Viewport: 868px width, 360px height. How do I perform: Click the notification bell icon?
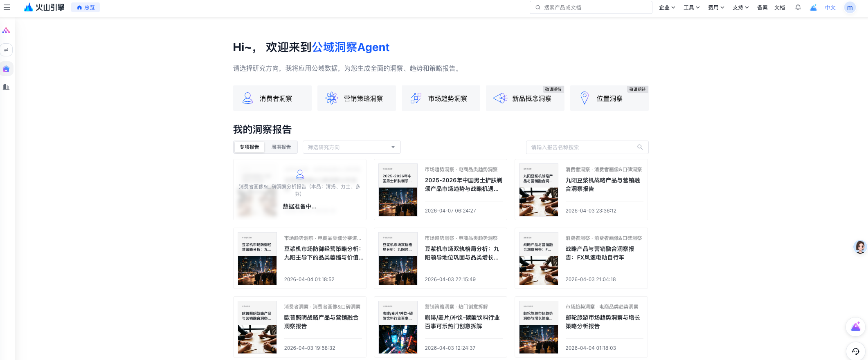pos(798,7)
